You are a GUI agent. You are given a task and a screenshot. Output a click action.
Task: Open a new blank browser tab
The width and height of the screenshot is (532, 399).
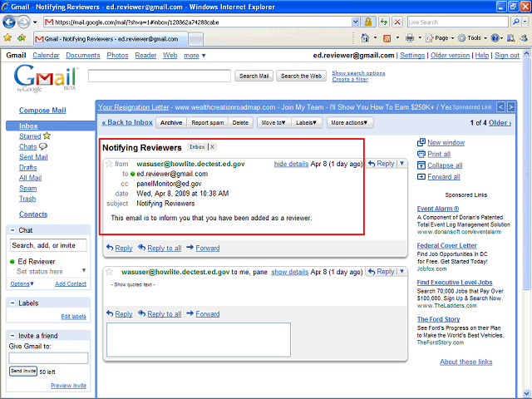(x=196, y=39)
